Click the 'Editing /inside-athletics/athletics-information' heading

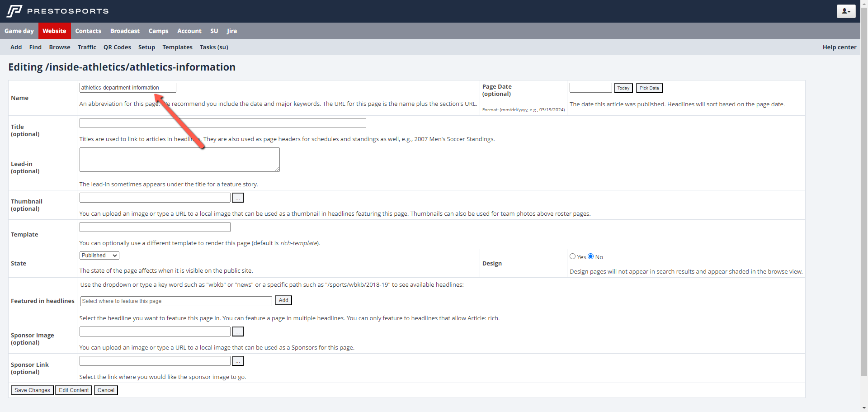pos(122,67)
